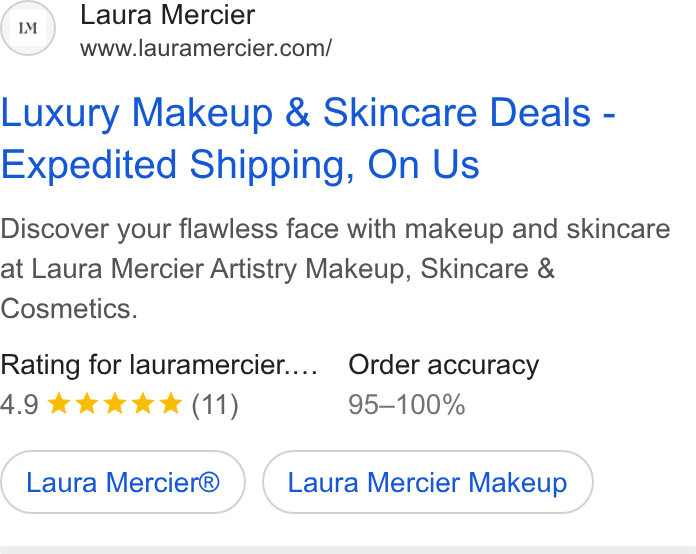Viewport: 696px width, 554px height.
Task: Click the Expedited Shipping, On Us line
Action: (240, 165)
